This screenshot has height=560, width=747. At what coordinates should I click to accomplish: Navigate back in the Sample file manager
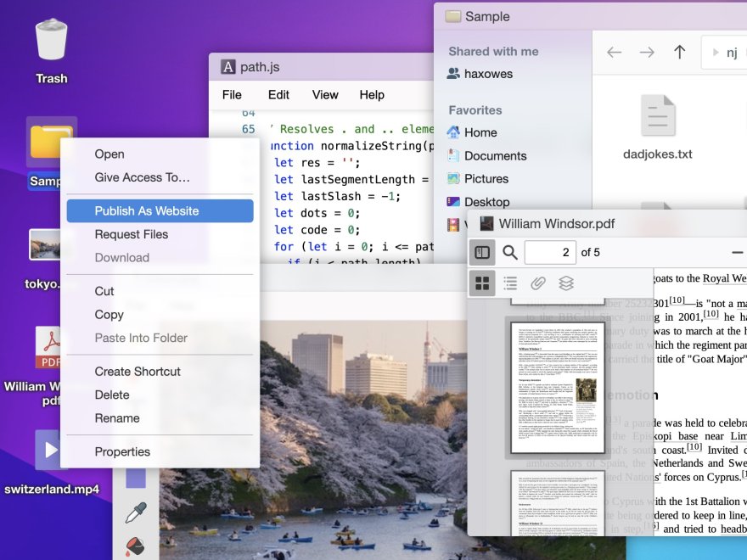pos(614,53)
